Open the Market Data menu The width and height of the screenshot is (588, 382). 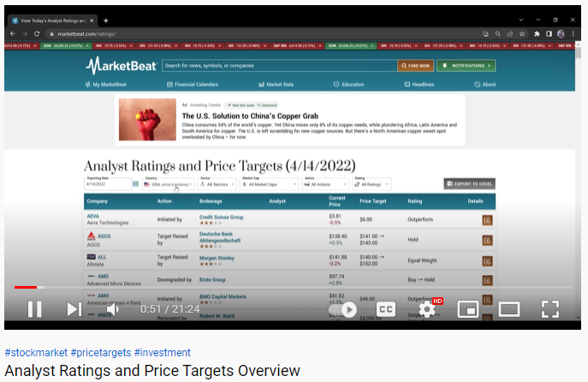[276, 85]
